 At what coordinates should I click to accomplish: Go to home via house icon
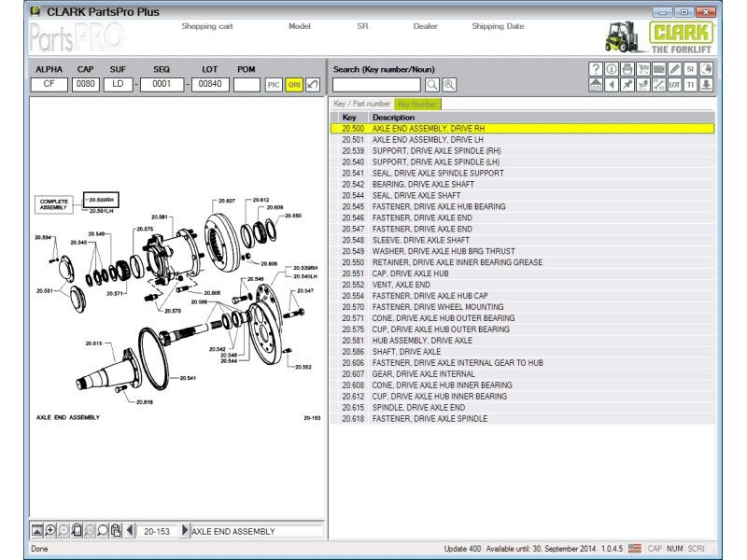point(596,85)
